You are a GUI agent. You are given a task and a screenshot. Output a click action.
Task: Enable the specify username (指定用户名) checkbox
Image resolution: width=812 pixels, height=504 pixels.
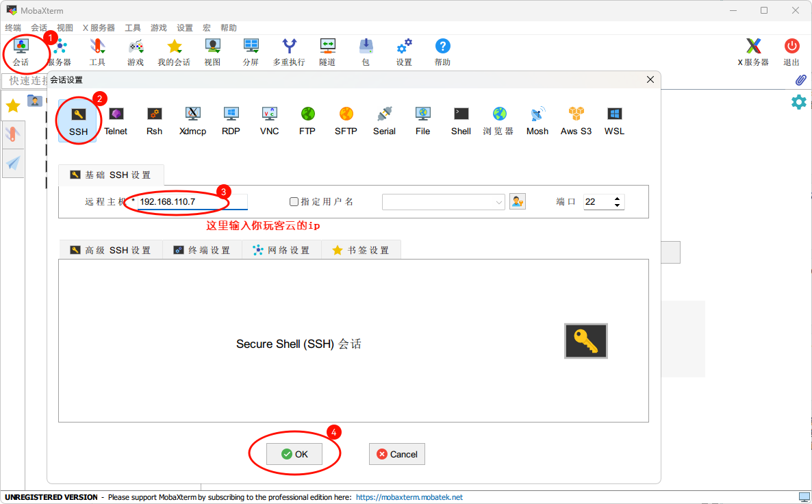coord(294,202)
